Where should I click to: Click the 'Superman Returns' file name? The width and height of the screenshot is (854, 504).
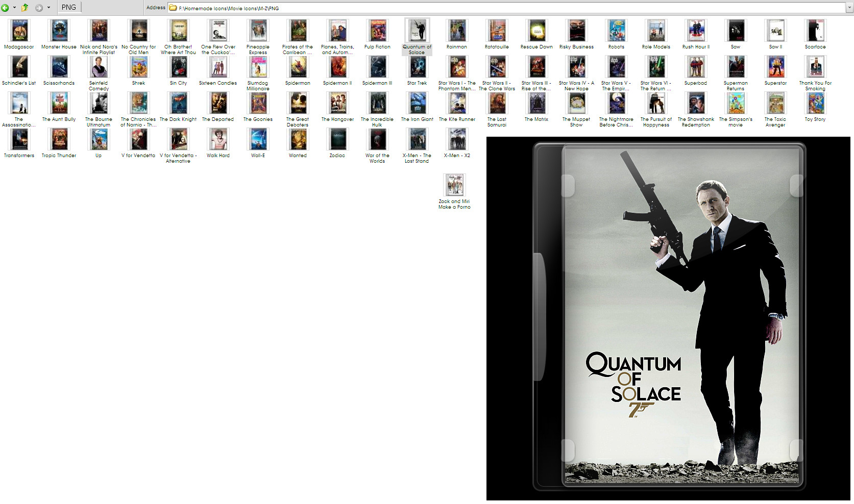pos(736,86)
